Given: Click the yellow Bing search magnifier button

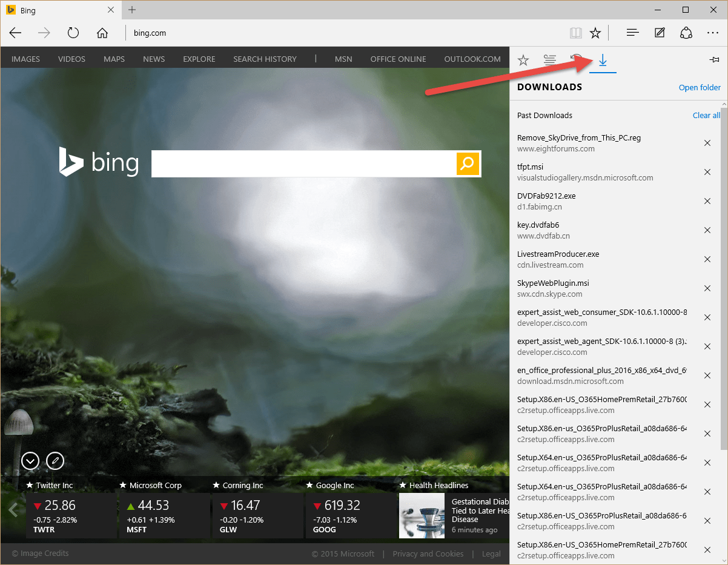Looking at the screenshot, I should point(468,164).
